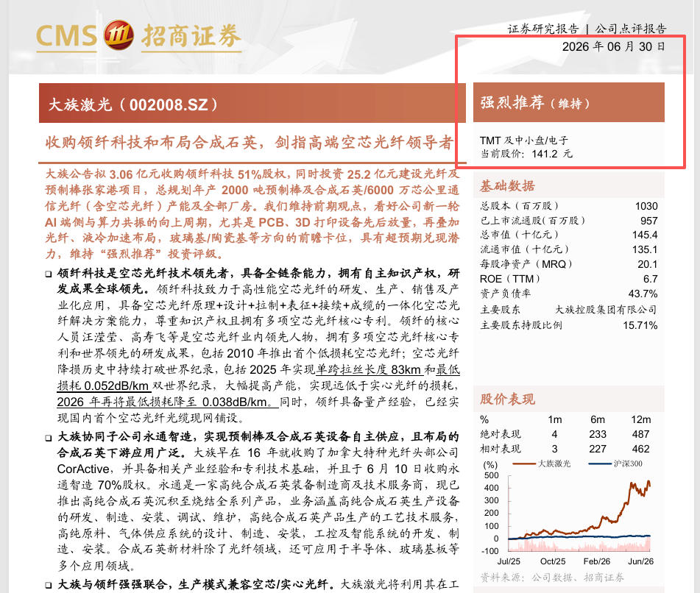Click the headline 收购领纤科技和布局合成石英
Viewport: 700px width, 593px height.
pyautogui.click(x=152, y=142)
